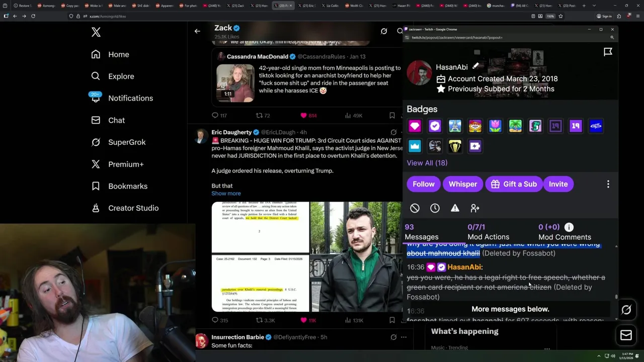Click the report flag icon on viewer card

pos(608,52)
